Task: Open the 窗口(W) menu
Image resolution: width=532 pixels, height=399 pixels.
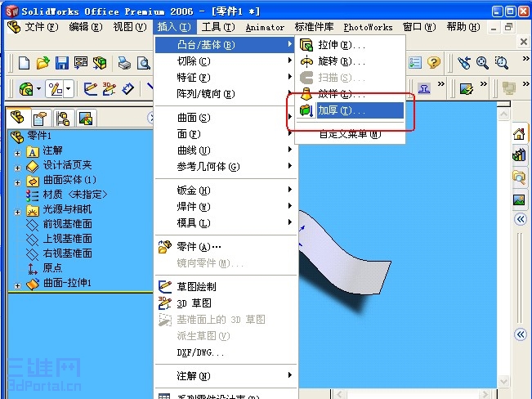Action: click(x=419, y=27)
